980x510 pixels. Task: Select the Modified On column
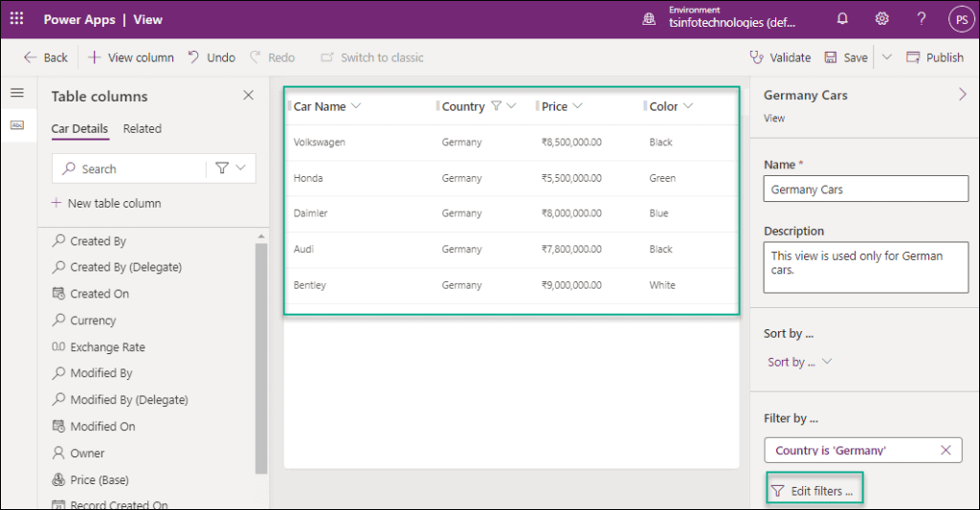pyautogui.click(x=94, y=426)
